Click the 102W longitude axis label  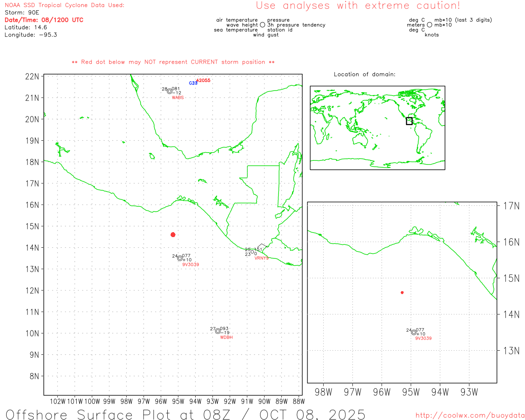point(57,402)
